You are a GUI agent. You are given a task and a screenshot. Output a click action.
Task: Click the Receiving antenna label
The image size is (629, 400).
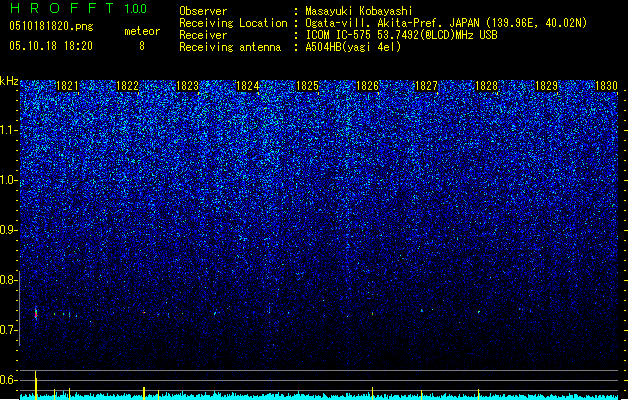[x=230, y=47]
